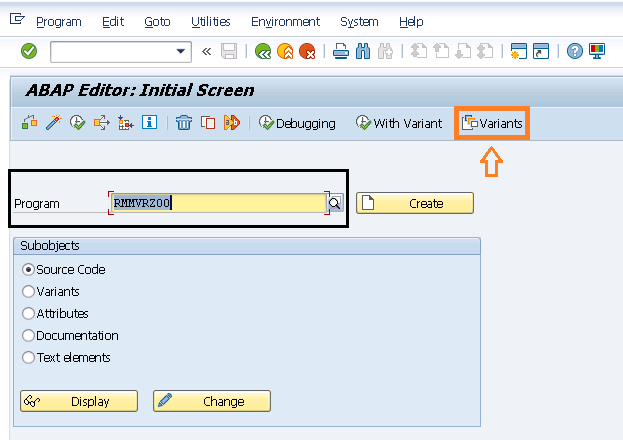Click the Generate Shortcut icon

pyautogui.click(x=541, y=51)
